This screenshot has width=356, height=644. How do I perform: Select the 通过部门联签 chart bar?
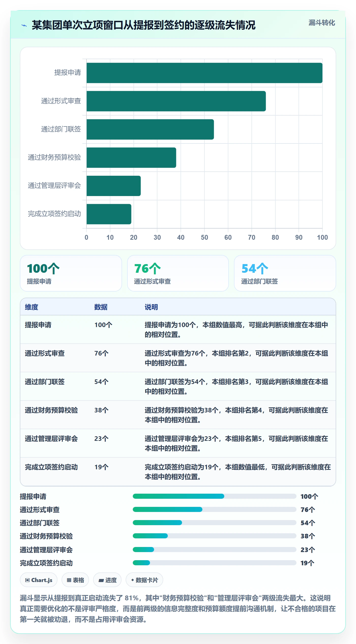point(150,129)
